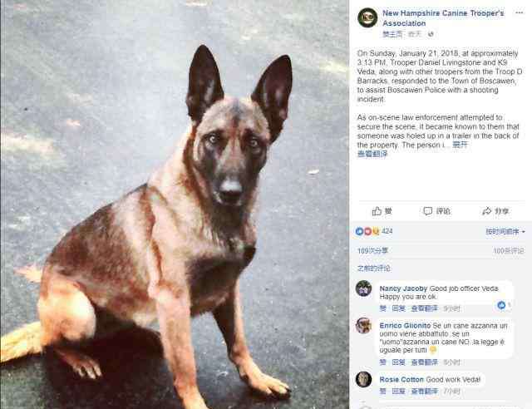The height and width of the screenshot is (409, 532).
Task: Open the comment sort order dropdown
Action: click(x=505, y=231)
